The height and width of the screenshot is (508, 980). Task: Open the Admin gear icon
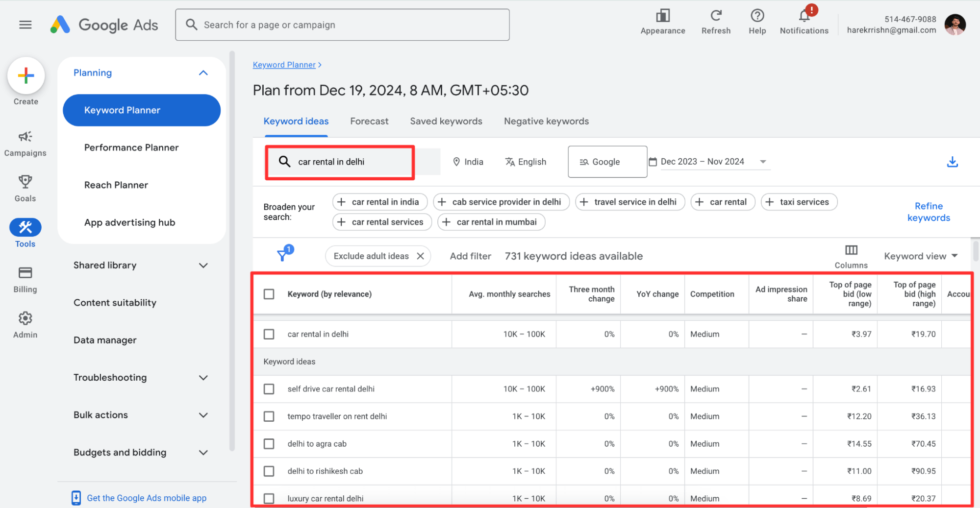pos(25,318)
